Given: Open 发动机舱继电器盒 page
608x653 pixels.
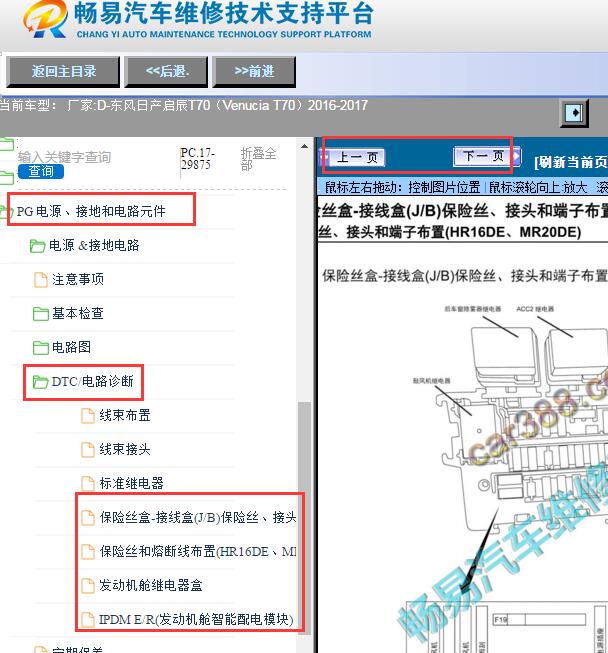Looking at the screenshot, I should (151, 586).
